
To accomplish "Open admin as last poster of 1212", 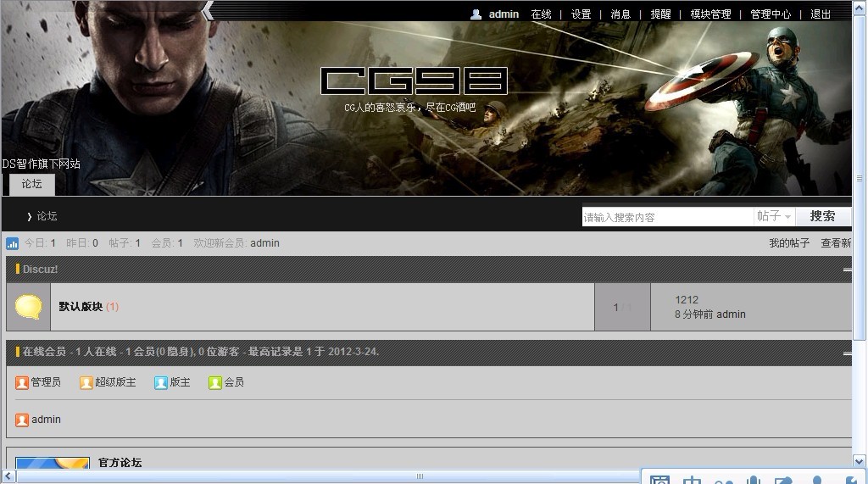I will [731, 314].
